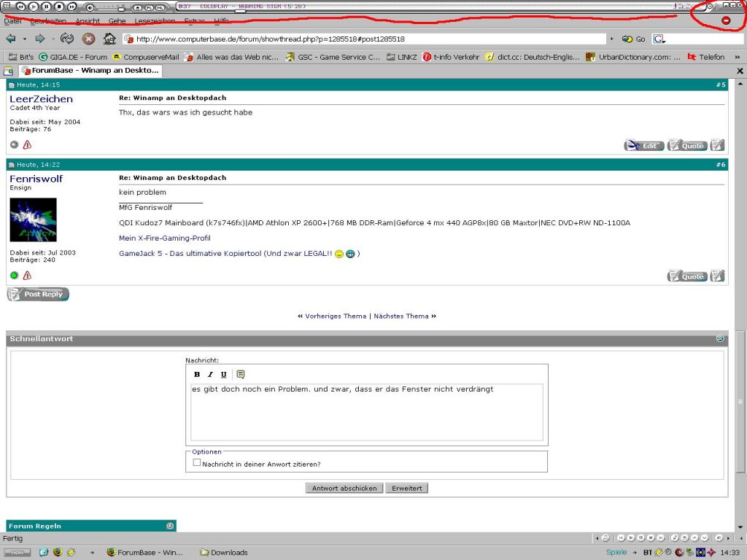747x560 pixels.
Task: Click green online status icon for Fenriswolf
Action: pyautogui.click(x=15, y=275)
